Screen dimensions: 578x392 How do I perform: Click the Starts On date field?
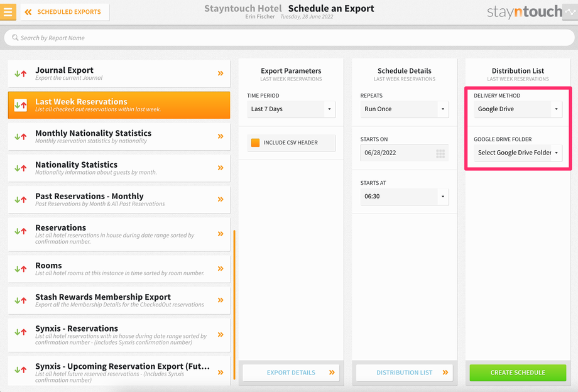(405, 153)
